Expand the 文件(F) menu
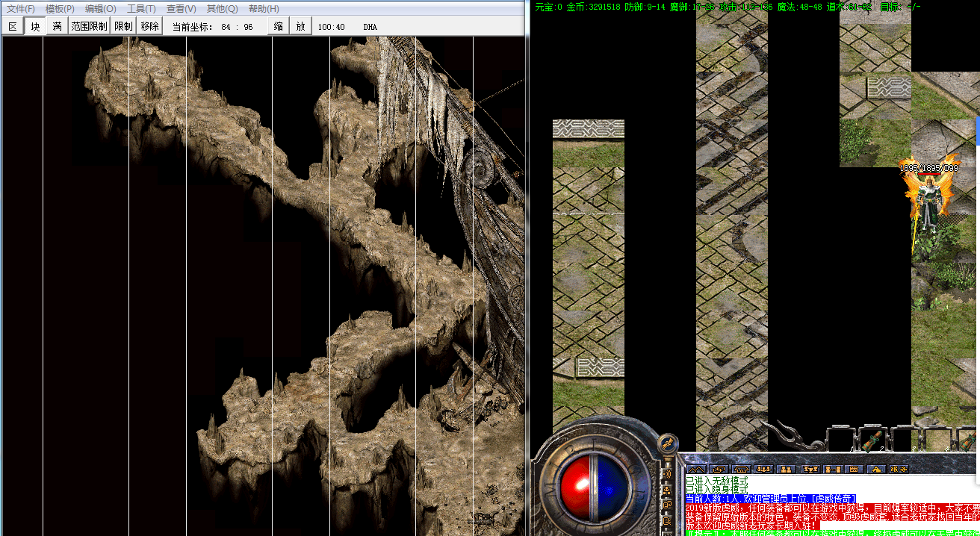 (21, 9)
